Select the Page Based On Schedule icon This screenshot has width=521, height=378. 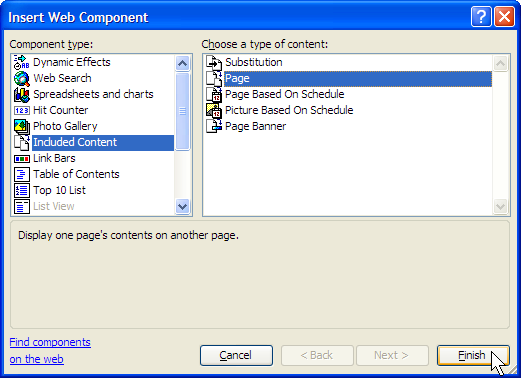pyautogui.click(x=214, y=94)
